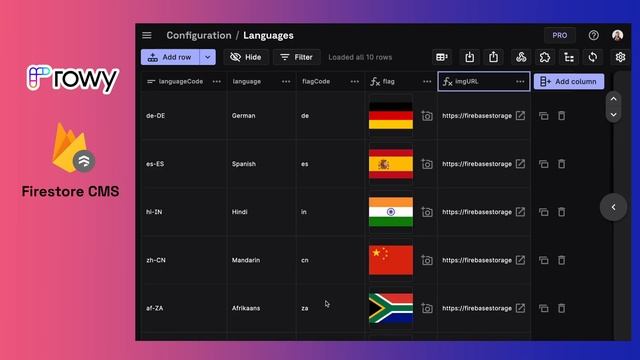640x360 pixels.
Task: Open languageCode column options menu
Action: point(217,82)
